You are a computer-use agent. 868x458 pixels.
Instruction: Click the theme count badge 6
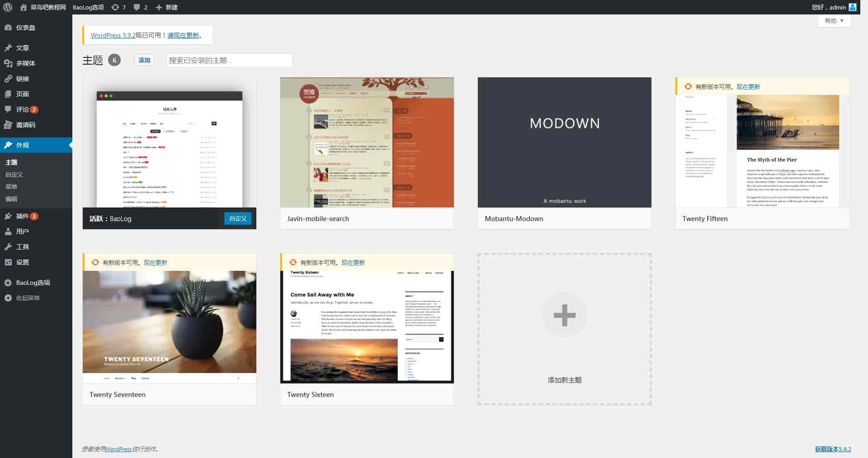(x=114, y=60)
